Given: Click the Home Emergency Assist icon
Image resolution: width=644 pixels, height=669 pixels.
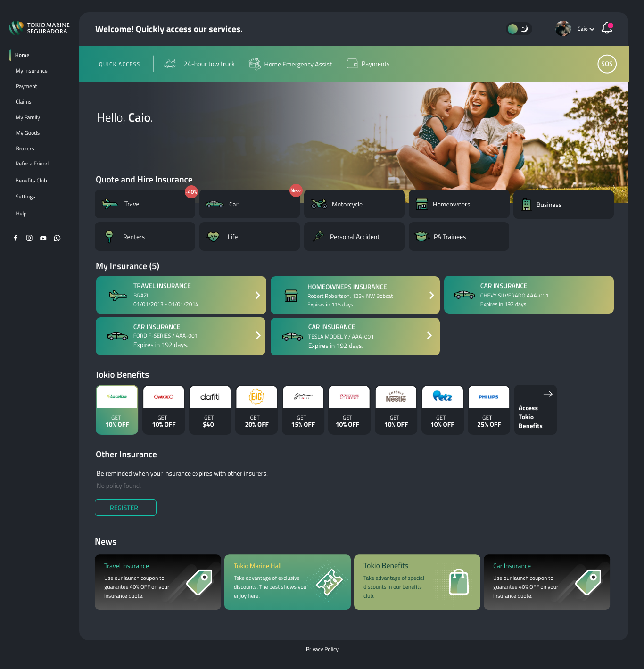Looking at the screenshot, I should (255, 64).
